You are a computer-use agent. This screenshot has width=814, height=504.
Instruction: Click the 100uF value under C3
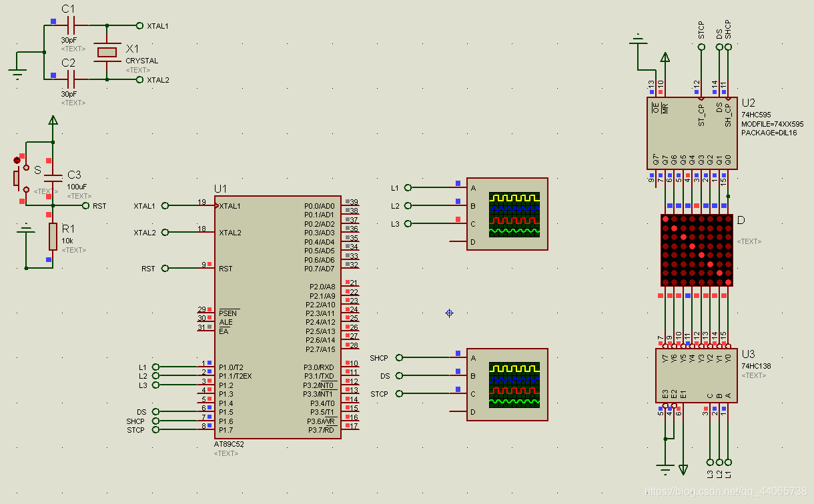coord(77,187)
